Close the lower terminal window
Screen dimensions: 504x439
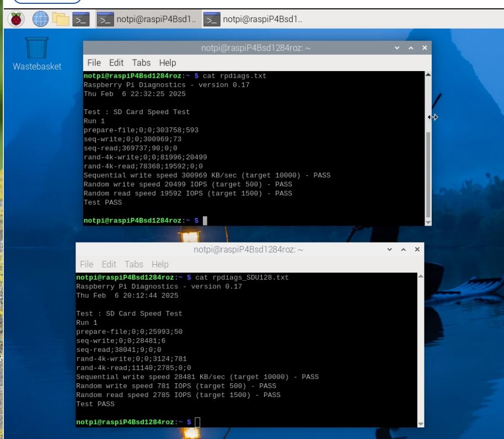tap(417, 249)
